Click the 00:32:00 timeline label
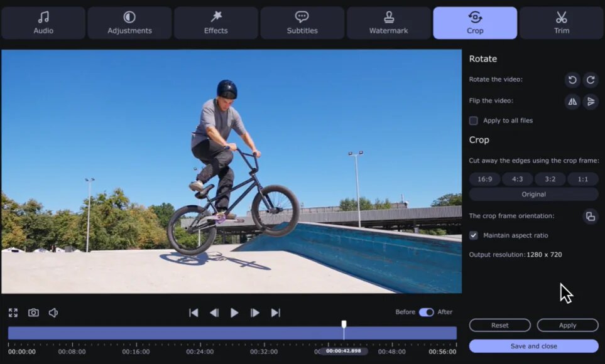The image size is (605, 364). 264,351
